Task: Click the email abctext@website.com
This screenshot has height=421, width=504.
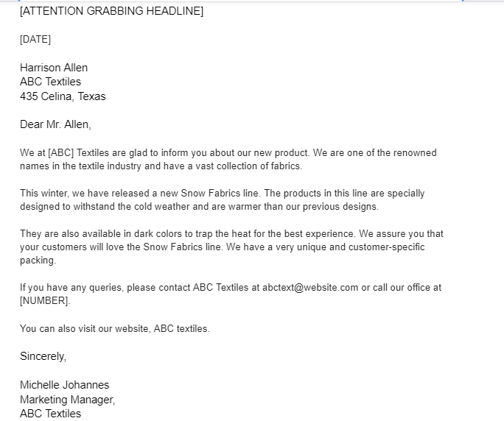Action: click(x=310, y=287)
